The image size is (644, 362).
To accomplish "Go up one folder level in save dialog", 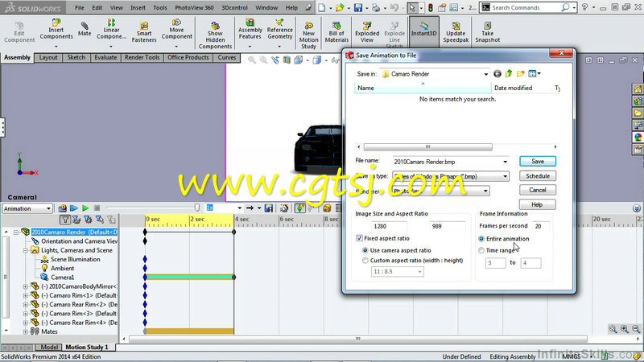I will coord(509,74).
